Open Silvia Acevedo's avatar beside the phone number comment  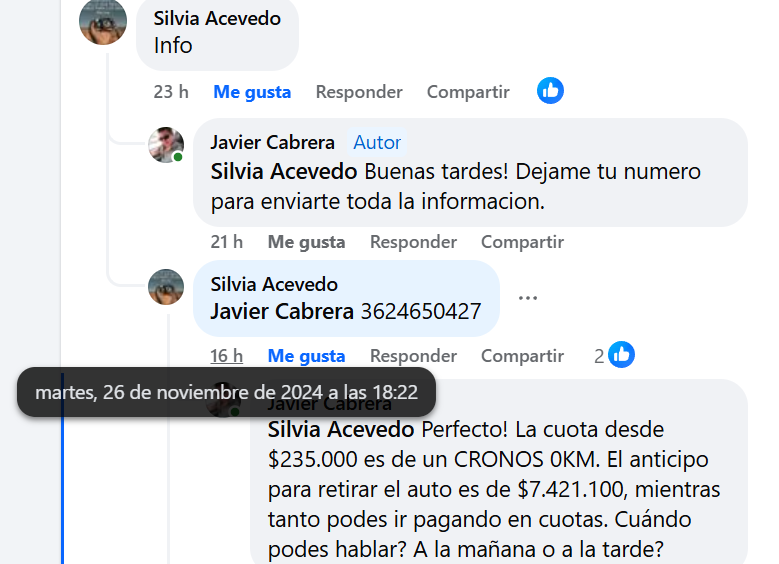pyautogui.click(x=166, y=287)
